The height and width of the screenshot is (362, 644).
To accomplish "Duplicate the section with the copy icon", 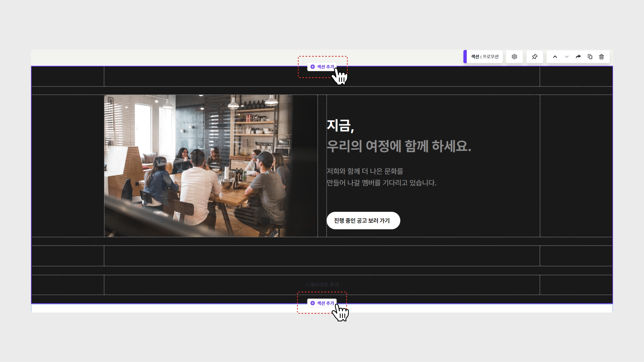I will (x=590, y=57).
